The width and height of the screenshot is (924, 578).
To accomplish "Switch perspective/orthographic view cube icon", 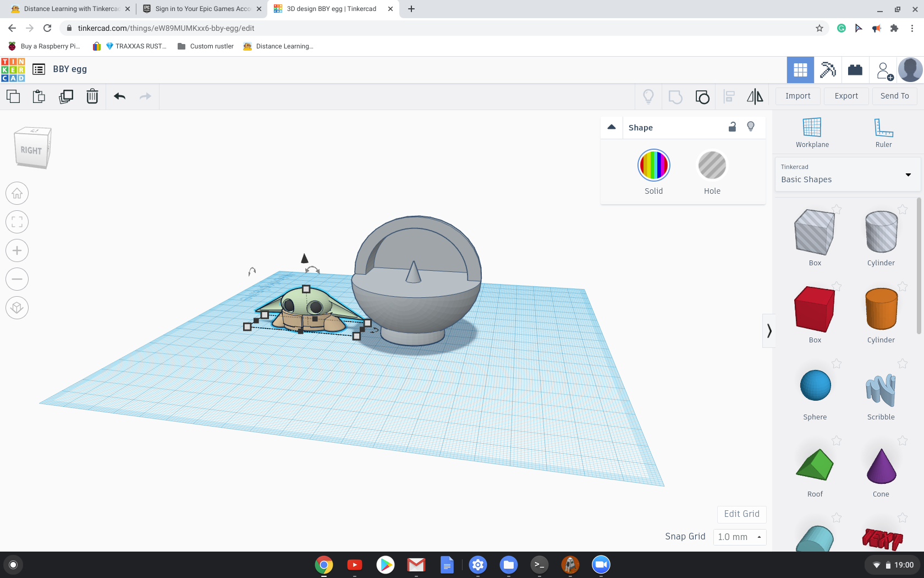I will pos(17,308).
